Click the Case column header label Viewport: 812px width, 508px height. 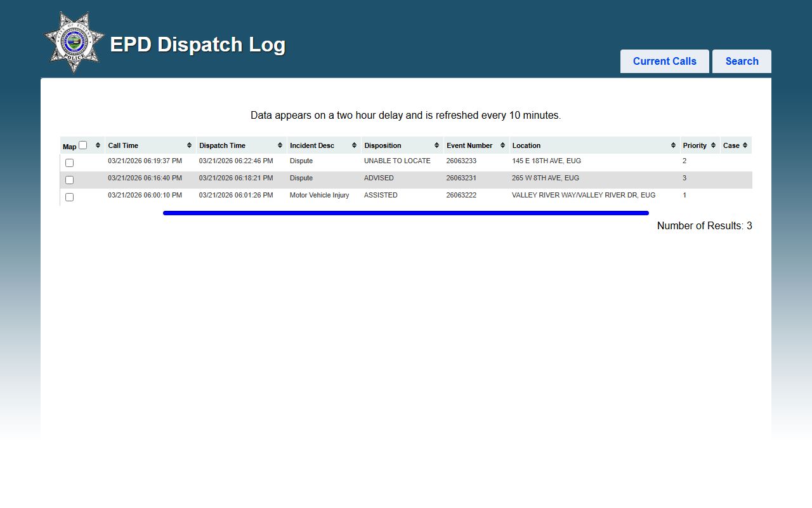click(x=731, y=145)
